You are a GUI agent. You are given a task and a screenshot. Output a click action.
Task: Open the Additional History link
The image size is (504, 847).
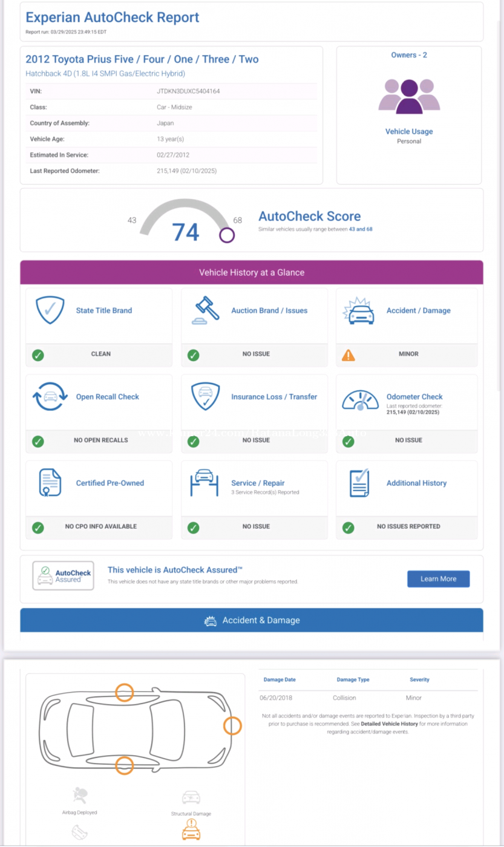point(416,483)
